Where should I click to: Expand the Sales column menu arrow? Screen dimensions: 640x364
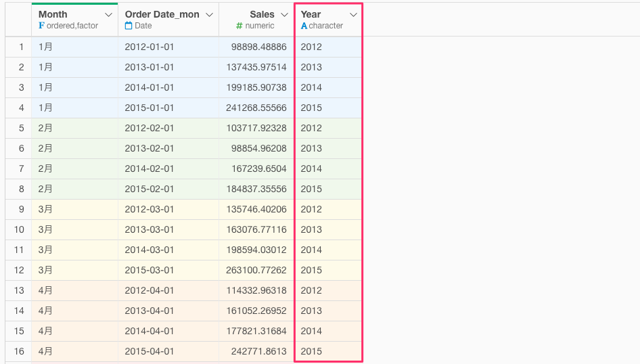tap(285, 15)
